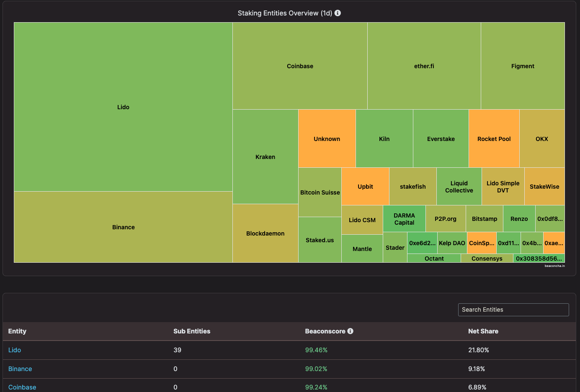580x392 pixels.
Task: Click the Bitcoin Suisse treemap block
Action: click(x=320, y=192)
